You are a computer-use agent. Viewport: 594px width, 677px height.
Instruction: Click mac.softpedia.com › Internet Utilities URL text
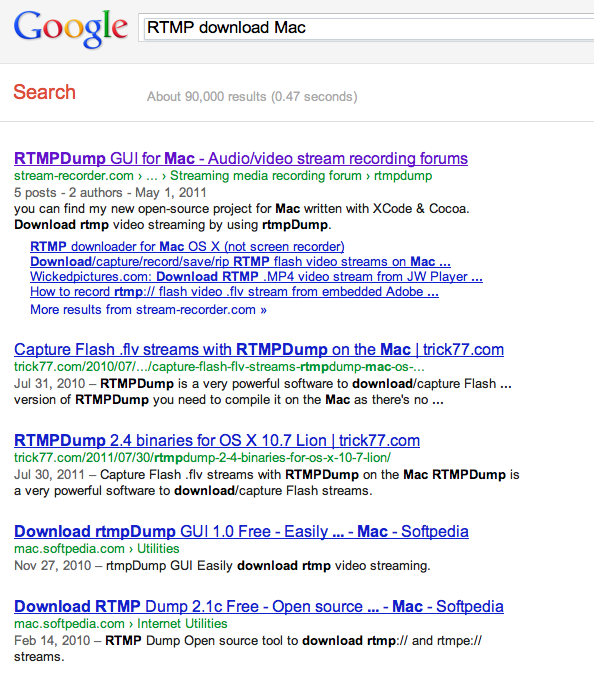click(121, 623)
